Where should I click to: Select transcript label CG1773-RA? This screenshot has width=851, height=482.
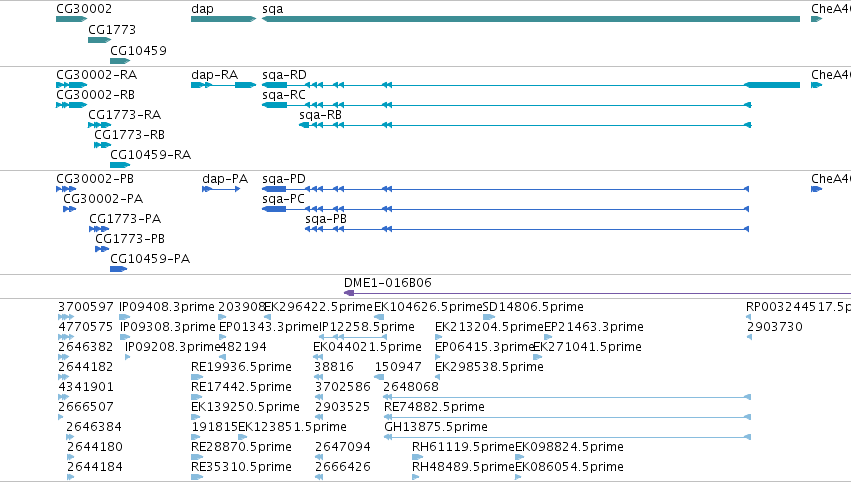tap(125, 115)
